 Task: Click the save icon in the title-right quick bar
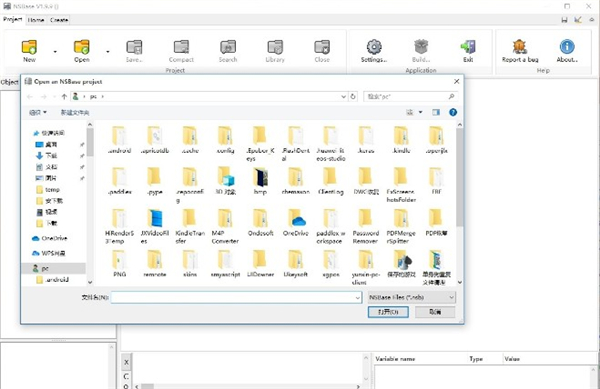(564, 20)
